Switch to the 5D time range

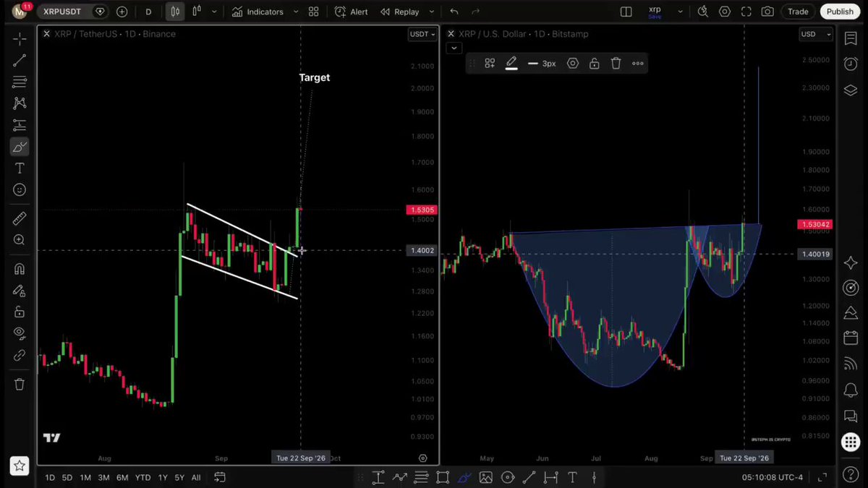67,477
